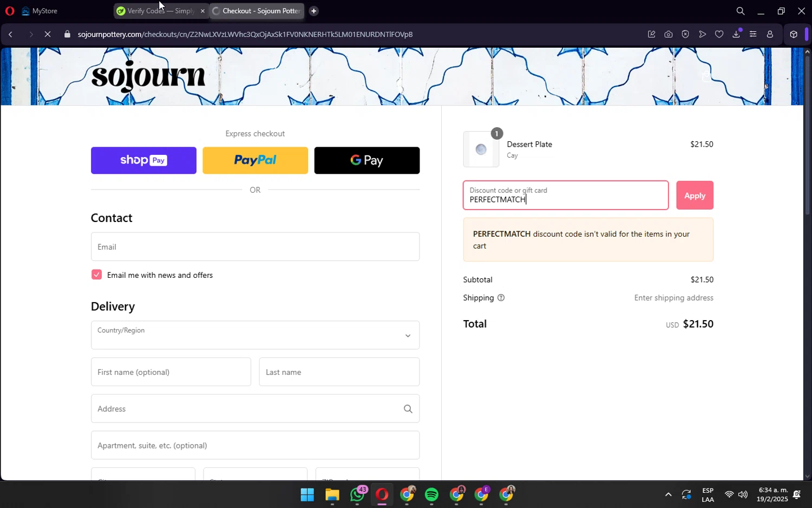Screen dimensions: 812x508
Task: Click the shipping help question icon
Action: pos(501,298)
